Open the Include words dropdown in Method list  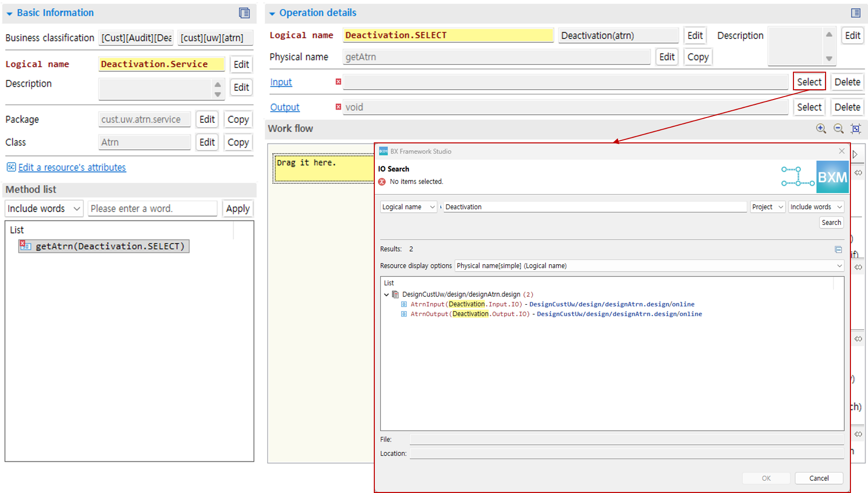click(x=43, y=208)
